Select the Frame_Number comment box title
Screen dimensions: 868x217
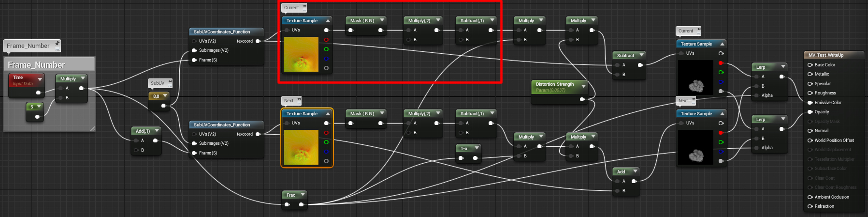click(x=37, y=65)
